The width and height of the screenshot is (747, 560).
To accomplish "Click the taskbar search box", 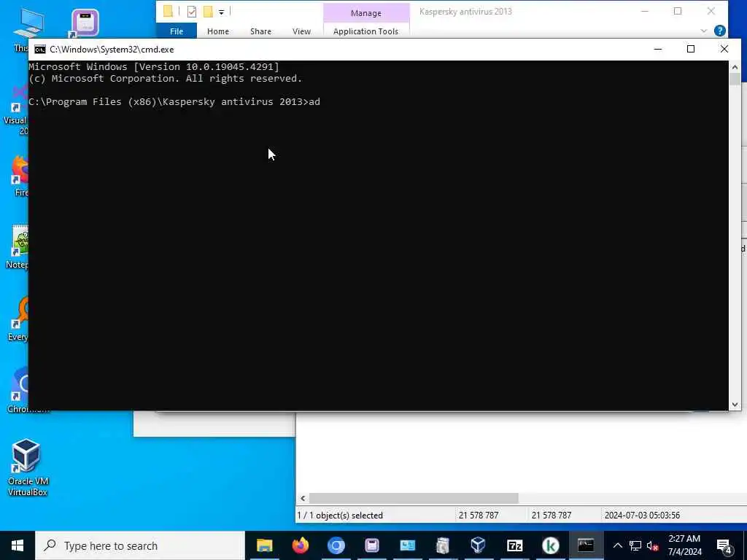I will tap(140, 545).
